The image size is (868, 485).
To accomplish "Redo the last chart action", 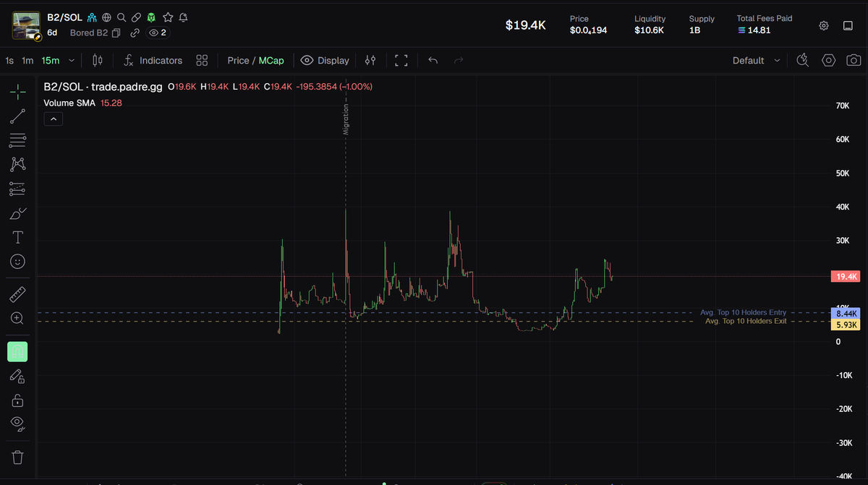I will pyautogui.click(x=458, y=61).
